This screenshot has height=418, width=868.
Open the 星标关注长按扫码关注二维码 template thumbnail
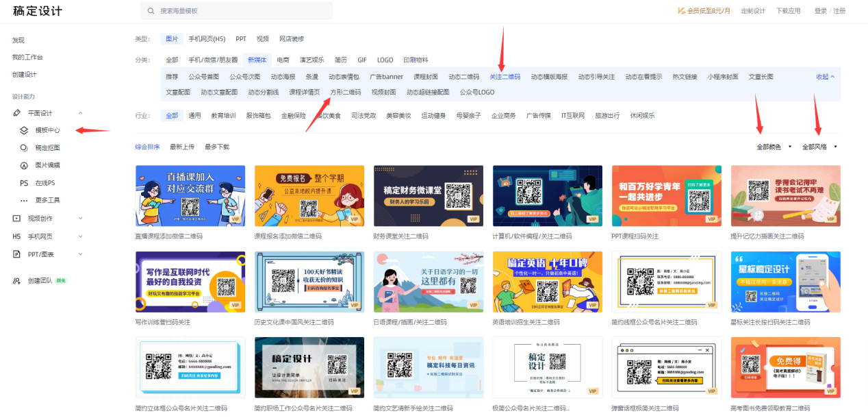786,282
